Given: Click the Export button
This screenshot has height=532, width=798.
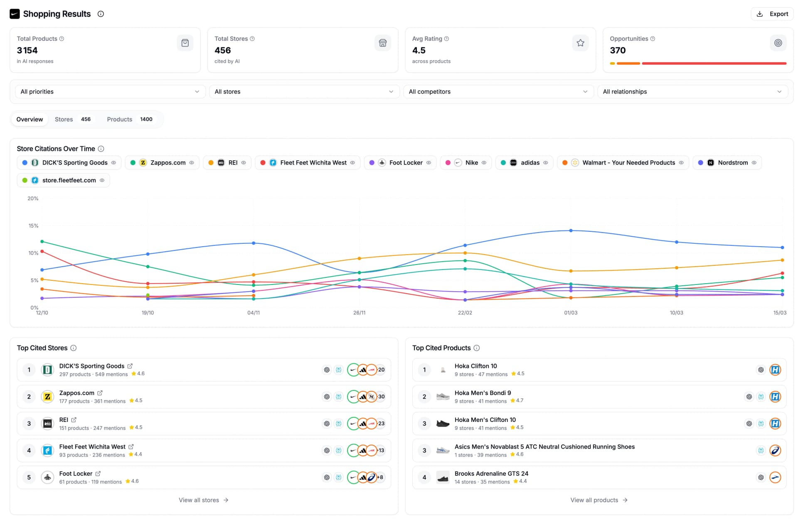Looking at the screenshot, I should coord(772,14).
